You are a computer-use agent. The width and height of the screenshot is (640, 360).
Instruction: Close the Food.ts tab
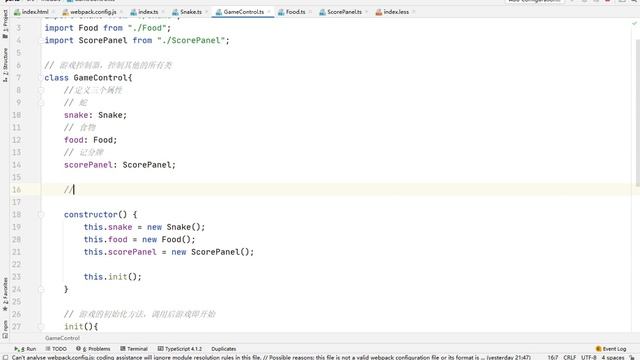tap(310, 12)
